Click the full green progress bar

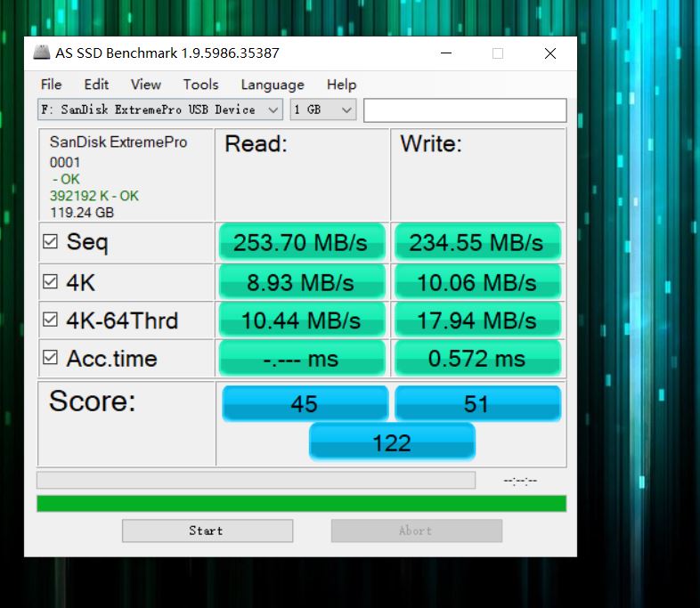pyautogui.click(x=301, y=503)
